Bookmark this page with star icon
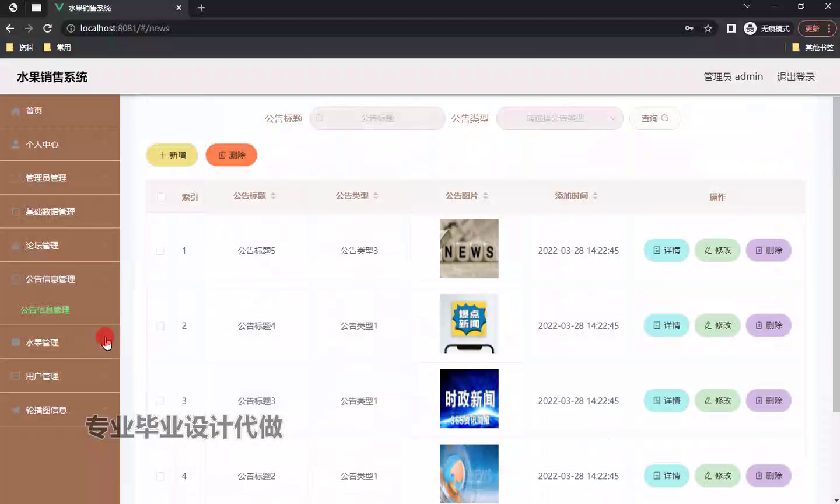Viewport: 840px width, 504px height. tap(708, 28)
